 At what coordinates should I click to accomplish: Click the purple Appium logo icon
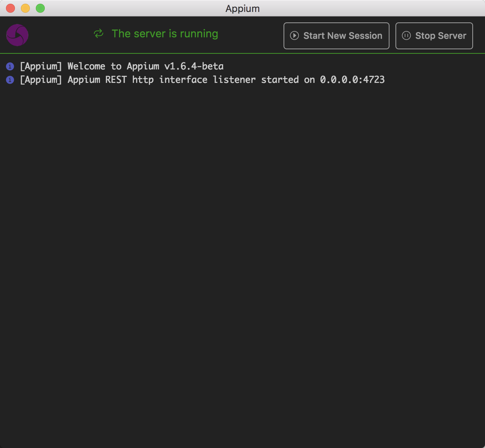(17, 35)
